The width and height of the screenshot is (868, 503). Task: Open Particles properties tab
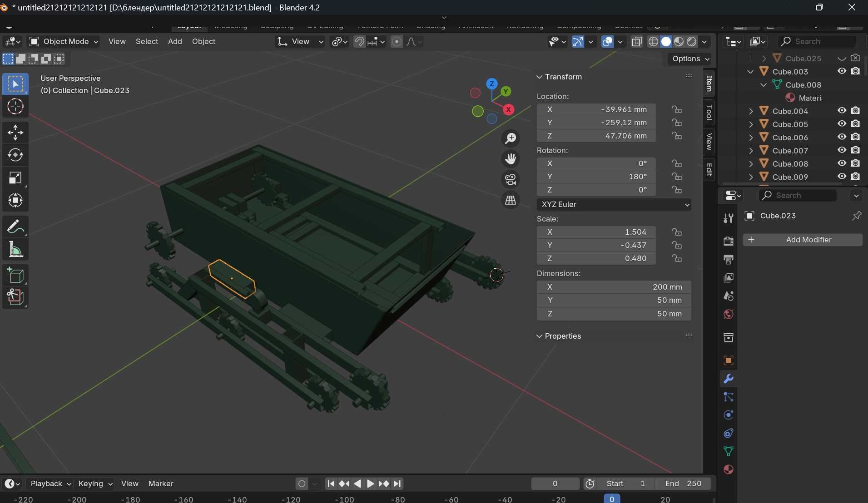point(729,397)
